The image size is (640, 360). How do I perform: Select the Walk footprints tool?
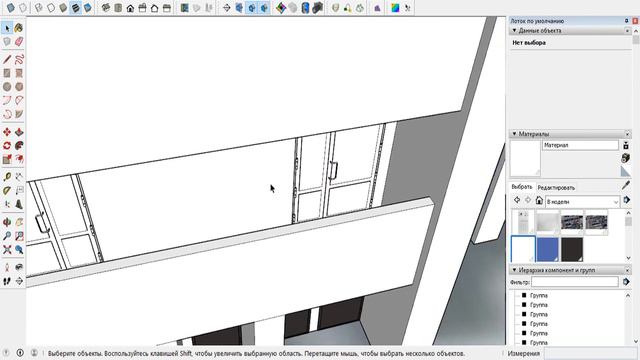click(7, 281)
